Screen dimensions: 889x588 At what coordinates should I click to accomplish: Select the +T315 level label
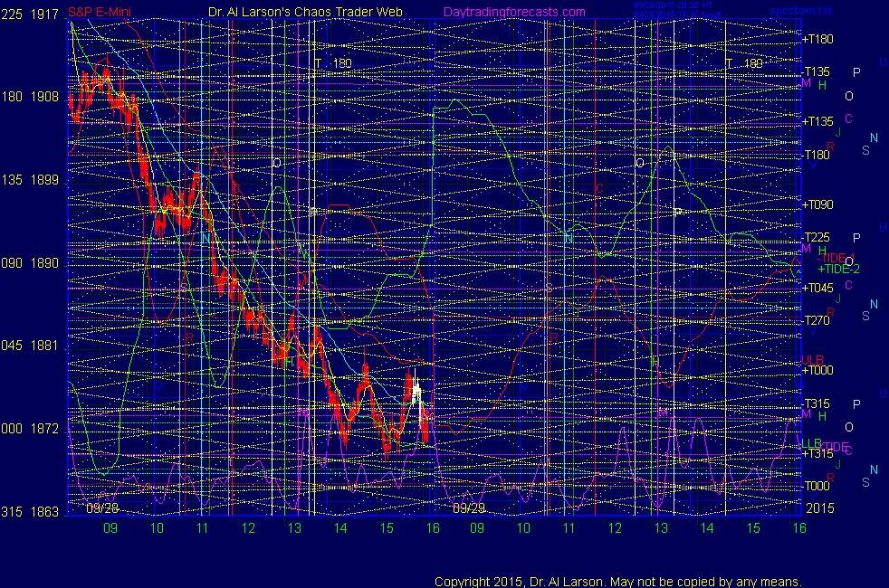817,453
